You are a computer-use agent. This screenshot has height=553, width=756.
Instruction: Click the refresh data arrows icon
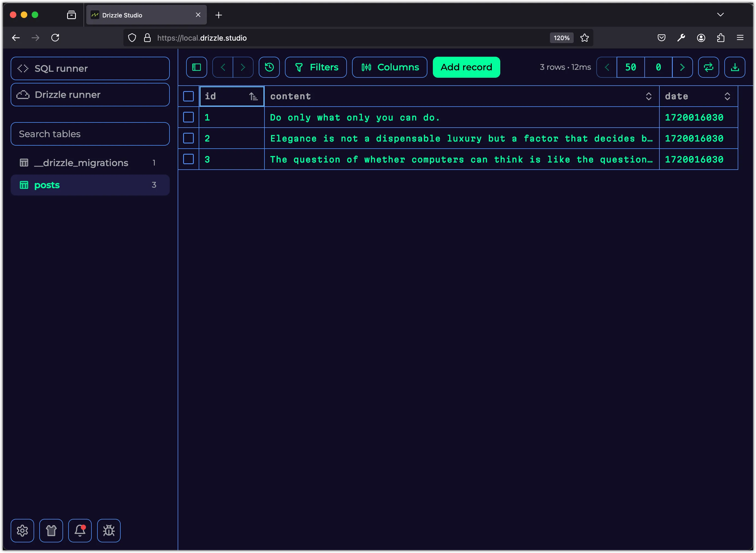(x=709, y=67)
